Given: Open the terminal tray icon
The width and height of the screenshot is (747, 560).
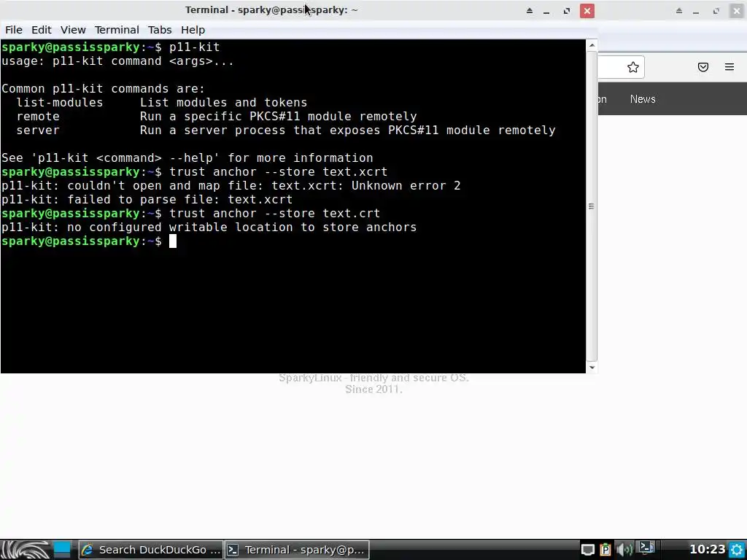Looking at the screenshot, I should coord(646,548).
